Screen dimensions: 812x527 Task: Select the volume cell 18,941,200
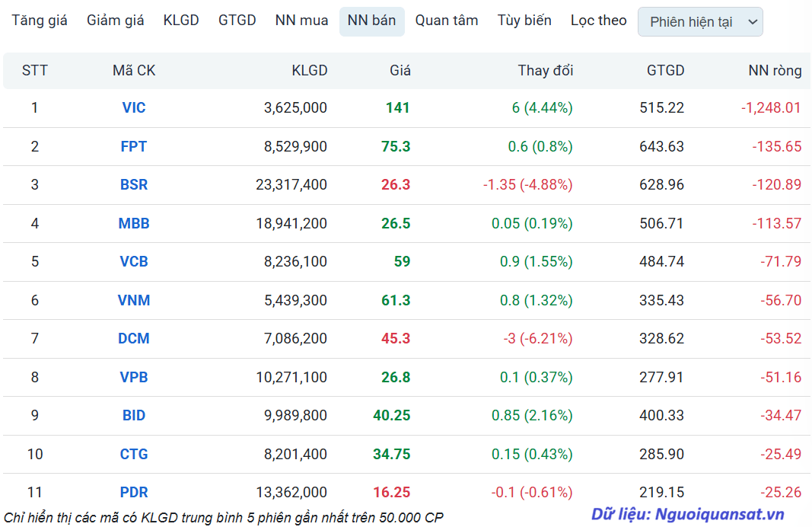(291, 223)
